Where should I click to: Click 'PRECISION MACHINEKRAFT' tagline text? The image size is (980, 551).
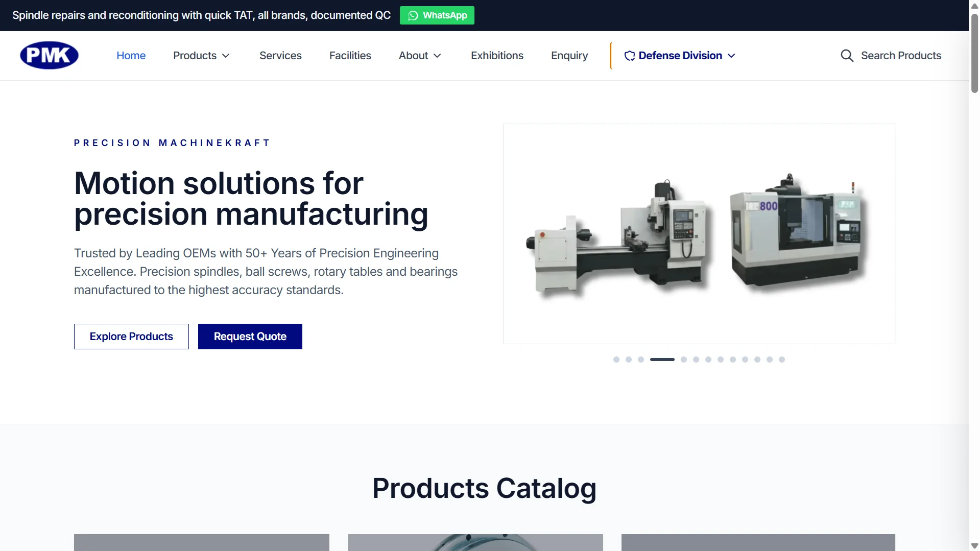pyautogui.click(x=172, y=143)
